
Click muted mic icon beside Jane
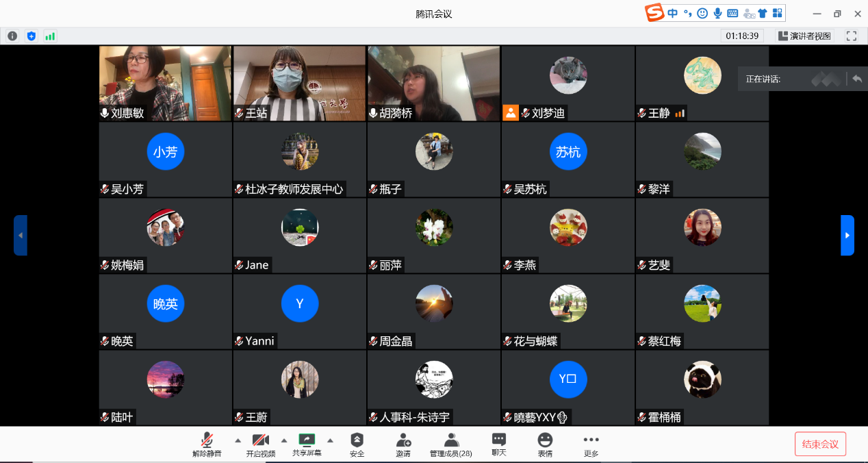pos(239,265)
